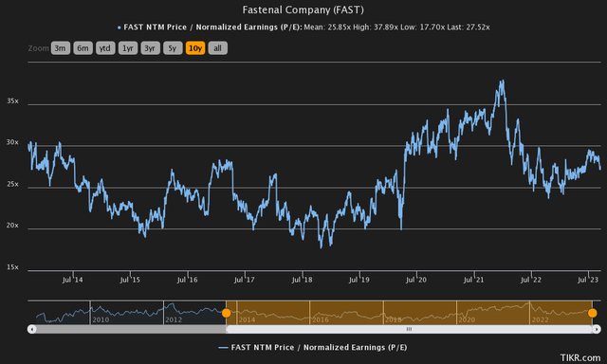Viewport: 607px width, 364px height.
Task: Choose the 5y zoom option
Action: coord(173,48)
